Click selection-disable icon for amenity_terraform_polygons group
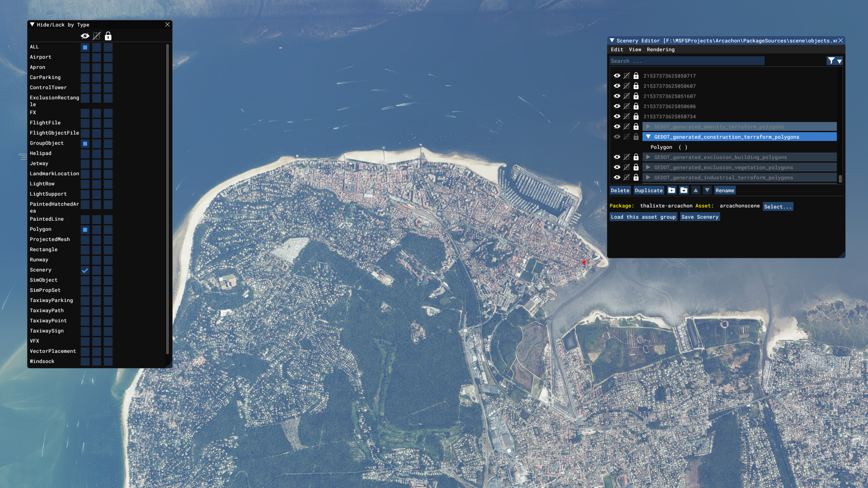 (627, 127)
